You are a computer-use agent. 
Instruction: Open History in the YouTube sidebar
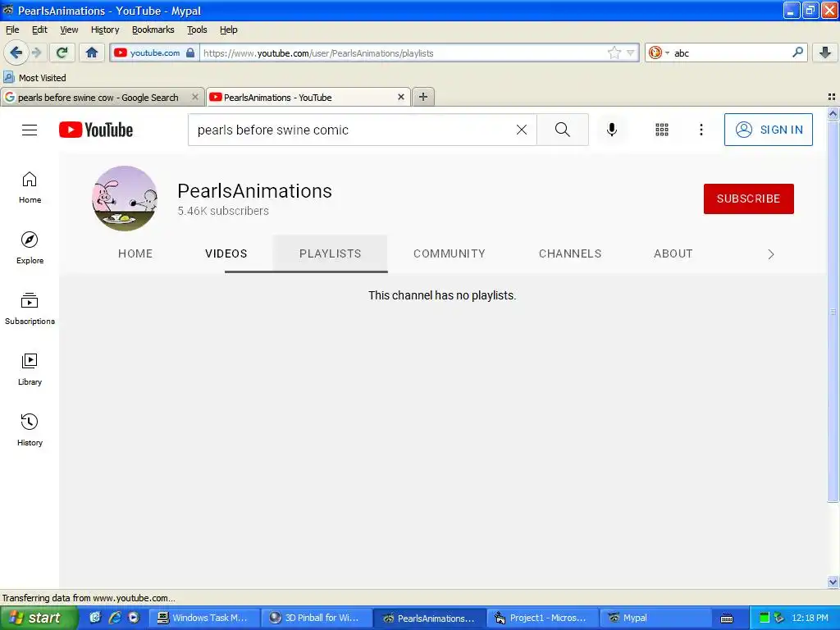30,430
